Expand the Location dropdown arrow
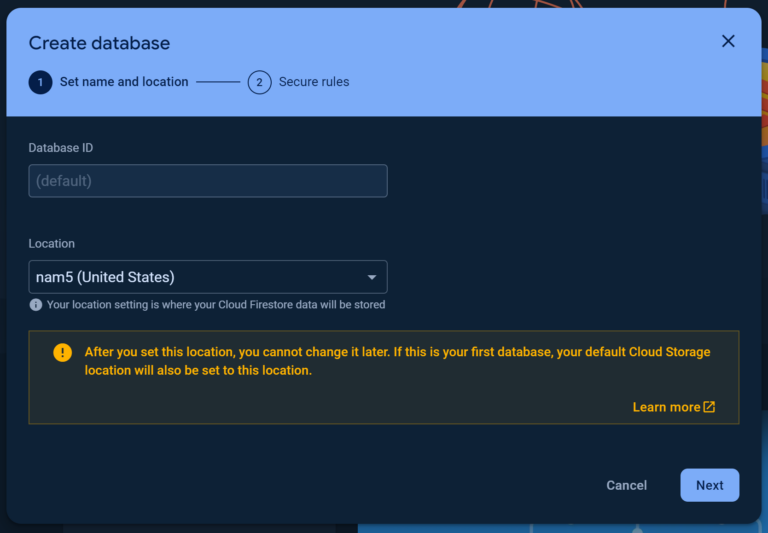 [x=372, y=277]
